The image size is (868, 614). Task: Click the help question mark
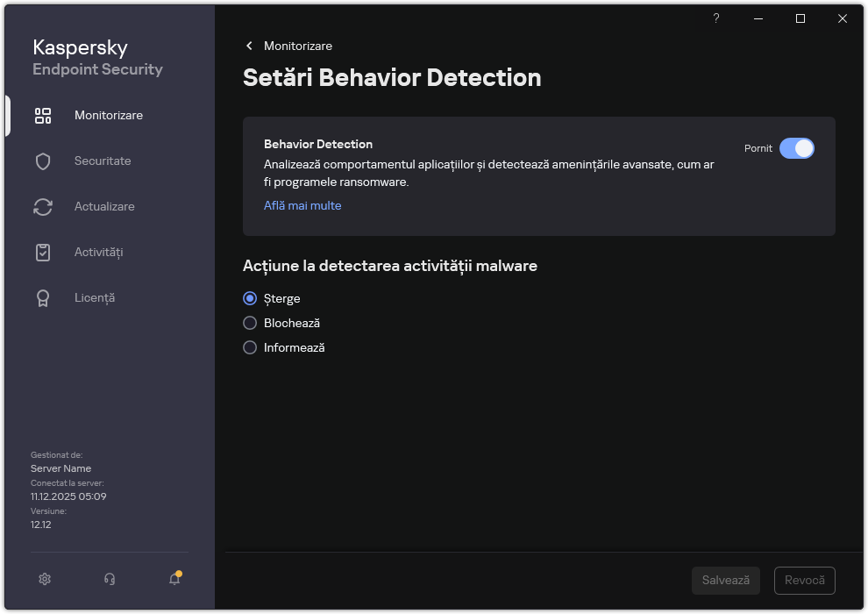[715, 18]
